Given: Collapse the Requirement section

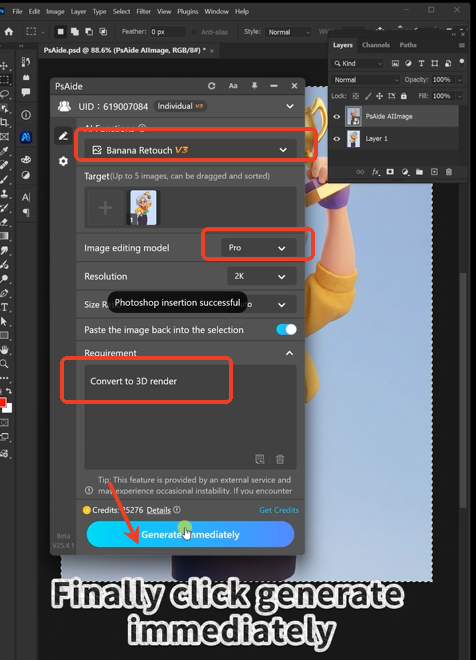Looking at the screenshot, I should pyautogui.click(x=290, y=353).
